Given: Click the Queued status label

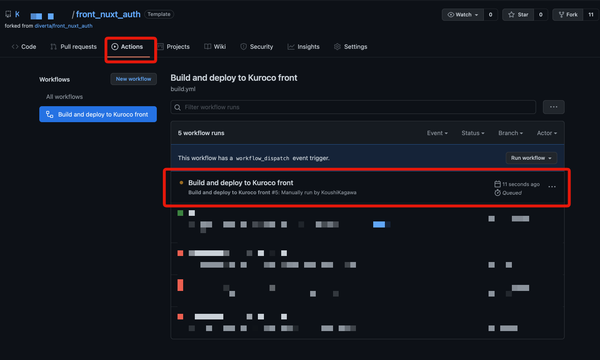Looking at the screenshot, I should (x=512, y=193).
